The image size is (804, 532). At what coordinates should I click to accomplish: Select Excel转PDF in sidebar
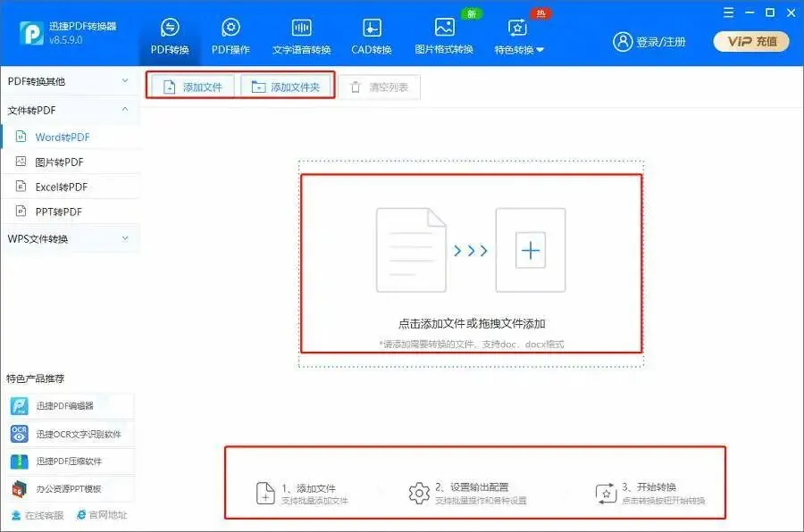click(x=71, y=187)
